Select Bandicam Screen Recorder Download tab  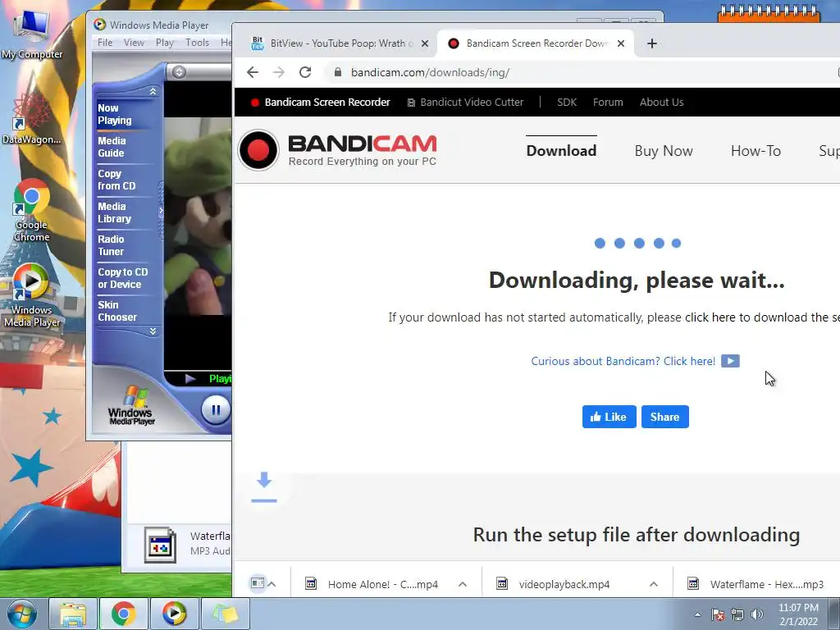pos(536,43)
